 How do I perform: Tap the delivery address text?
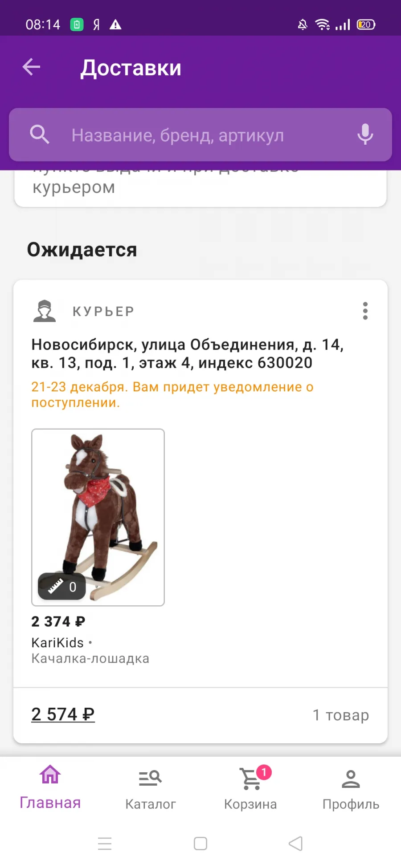187,353
